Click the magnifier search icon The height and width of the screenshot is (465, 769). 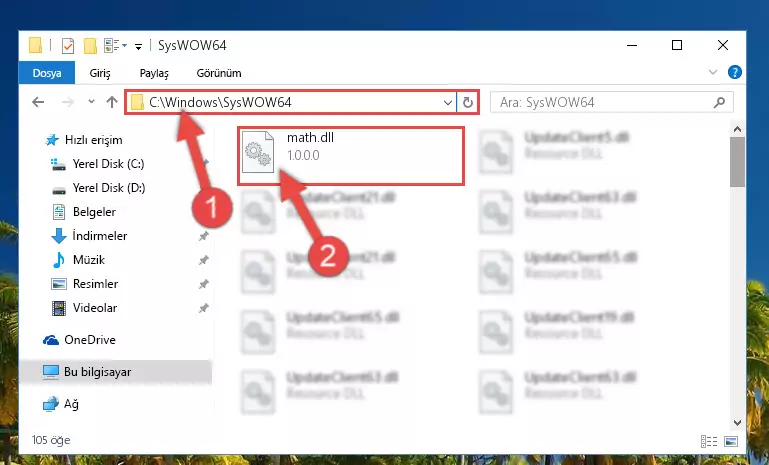[719, 102]
